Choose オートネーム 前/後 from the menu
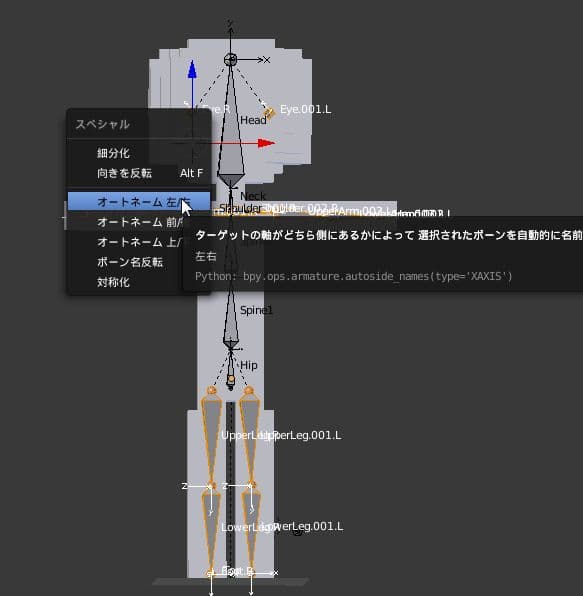The width and height of the screenshot is (583, 596). coord(138,222)
